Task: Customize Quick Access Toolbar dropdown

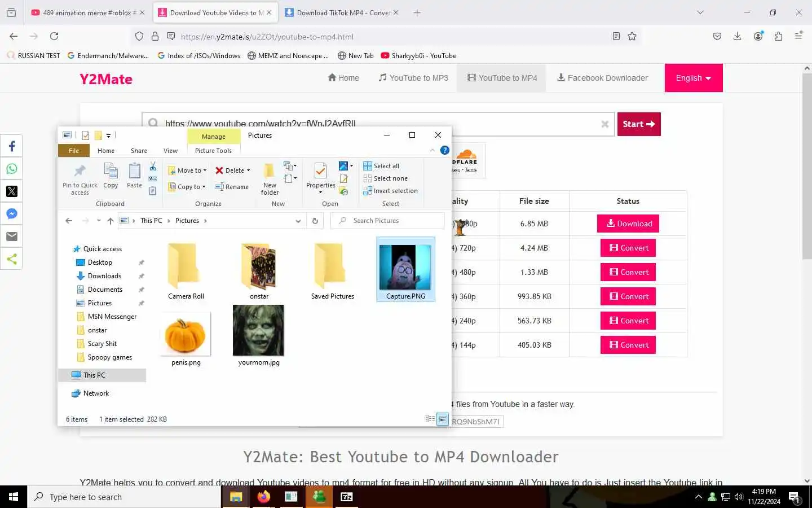Action: [108, 136]
